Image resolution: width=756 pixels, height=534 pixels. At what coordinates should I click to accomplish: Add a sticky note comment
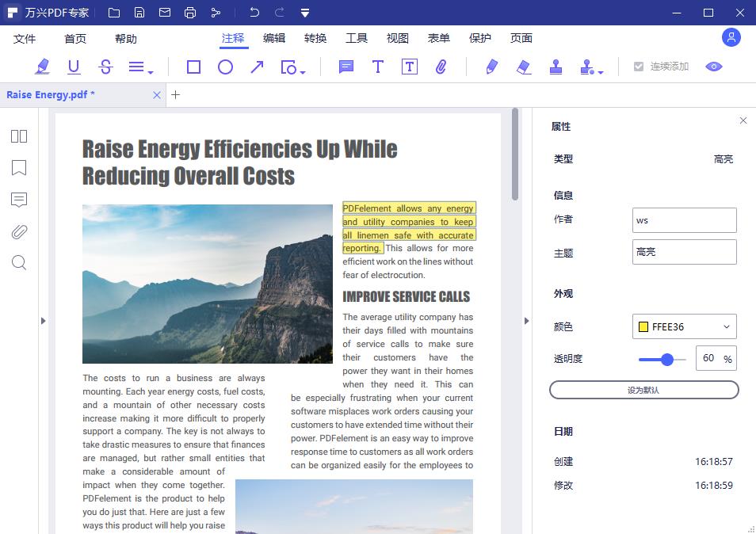tap(346, 67)
